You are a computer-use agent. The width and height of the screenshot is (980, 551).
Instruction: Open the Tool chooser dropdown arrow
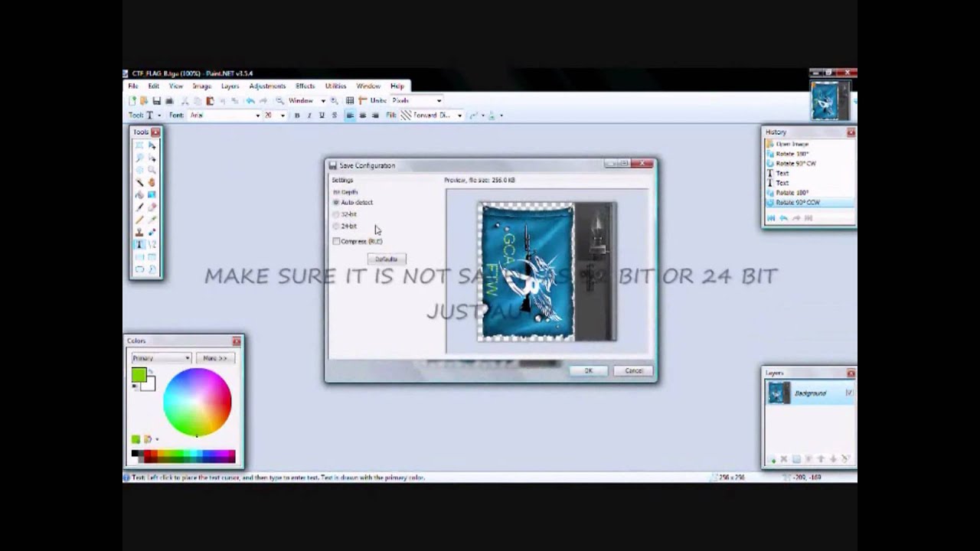coord(159,116)
